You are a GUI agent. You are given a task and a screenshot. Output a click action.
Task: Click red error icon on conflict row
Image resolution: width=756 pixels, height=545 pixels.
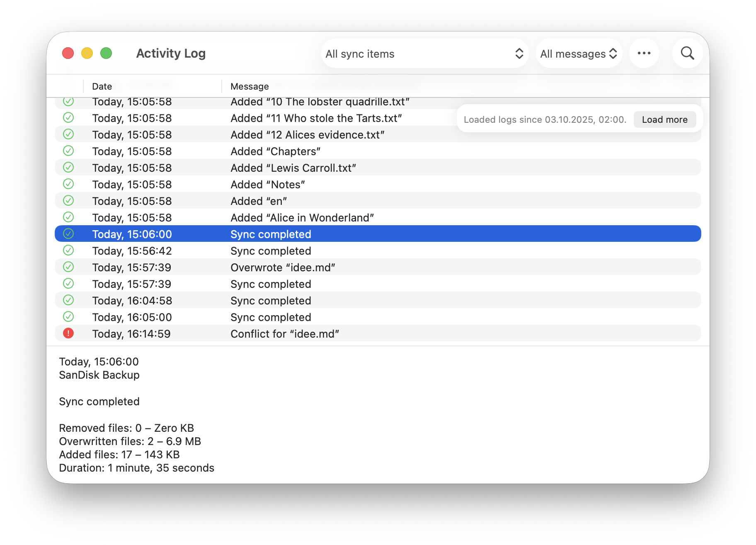[68, 333]
